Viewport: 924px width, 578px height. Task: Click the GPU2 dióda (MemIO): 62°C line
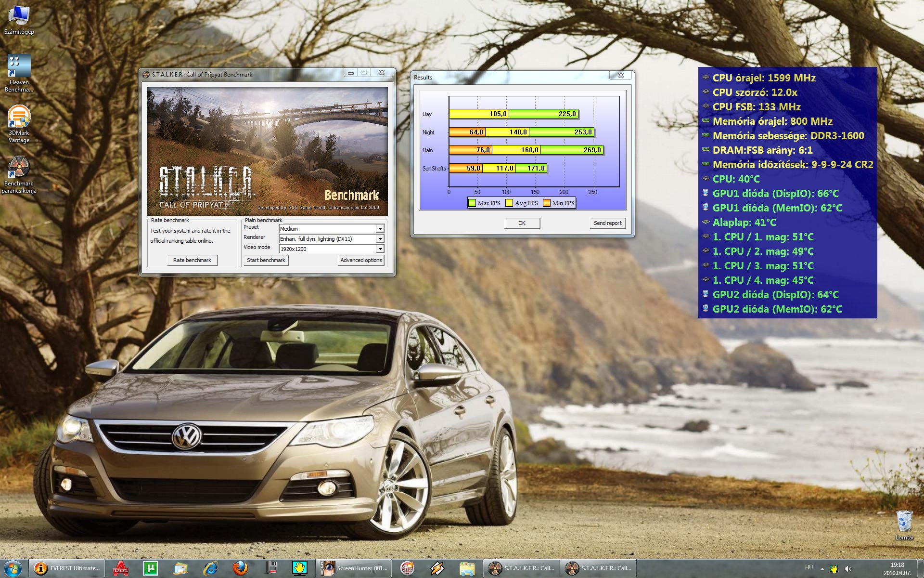coord(772,309)
